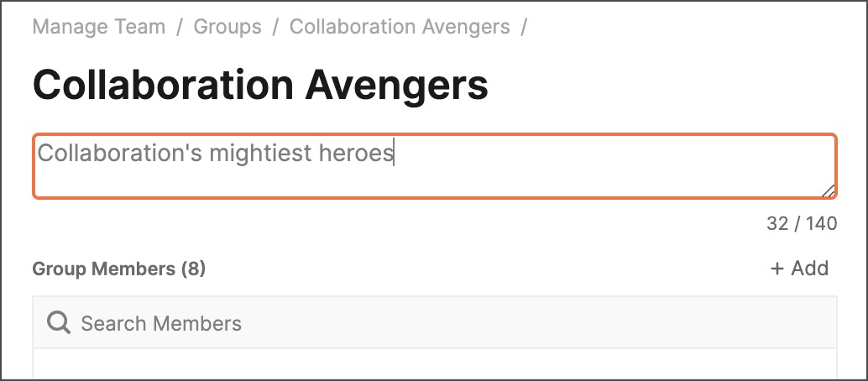This screenshot has height=381, width=868.
Task: Click the trailing slash after Collaboration Avengers breadcrumb
Action: pos(524,27)
